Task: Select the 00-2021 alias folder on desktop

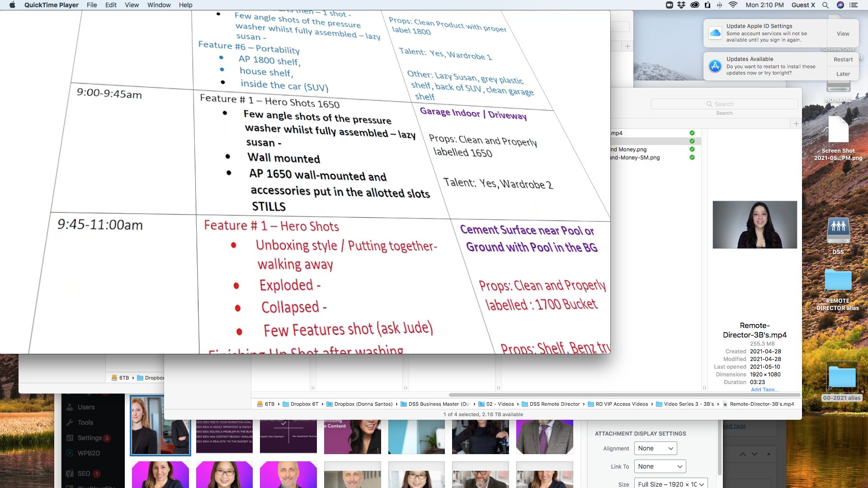Action: [842, 382]
